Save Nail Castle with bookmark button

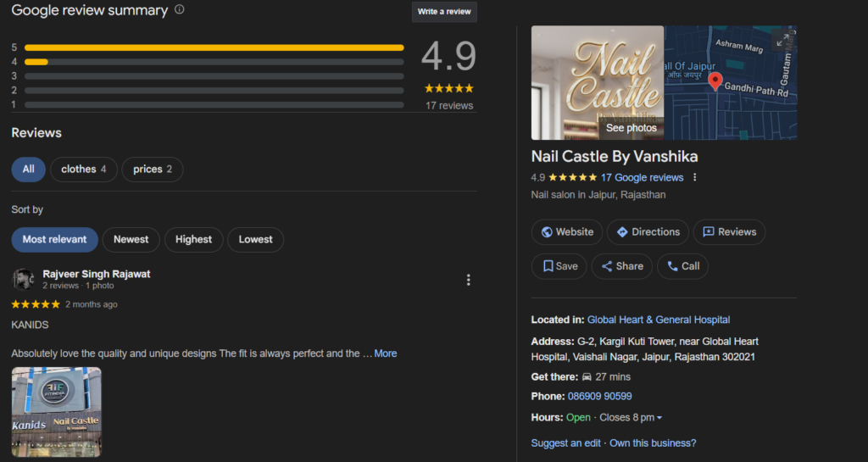(x=559, y=266)
